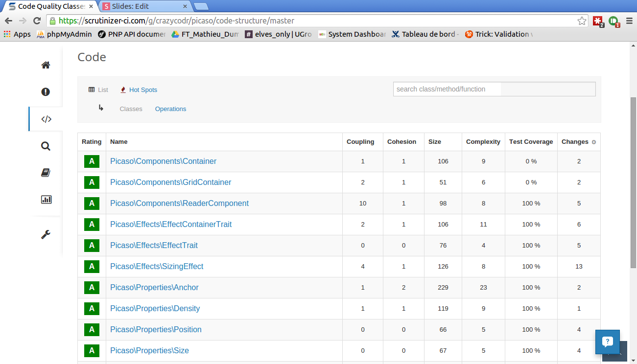This screenshot has width=637, height=364.
Task: Open a new browser tab
Action: [x=201, y=6]
